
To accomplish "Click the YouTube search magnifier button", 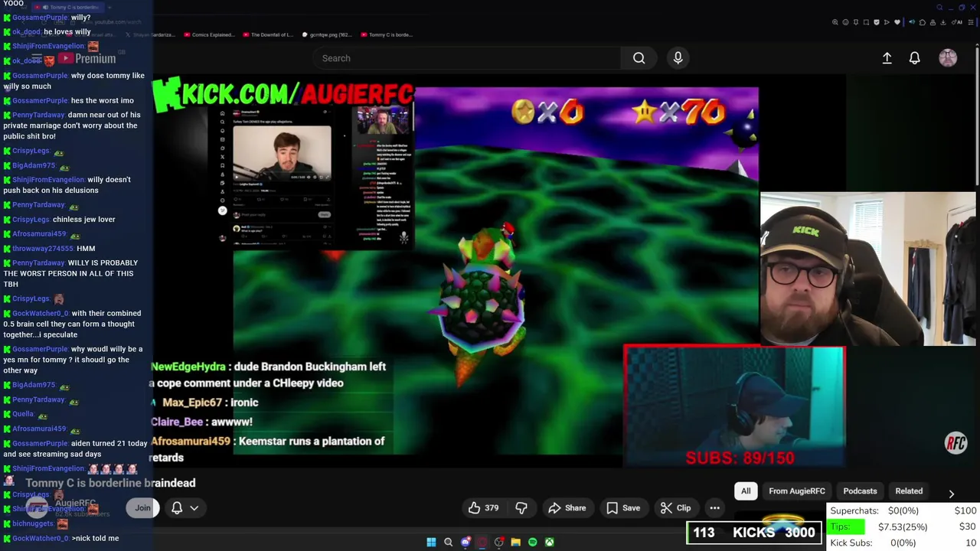I will click(639, 58).
